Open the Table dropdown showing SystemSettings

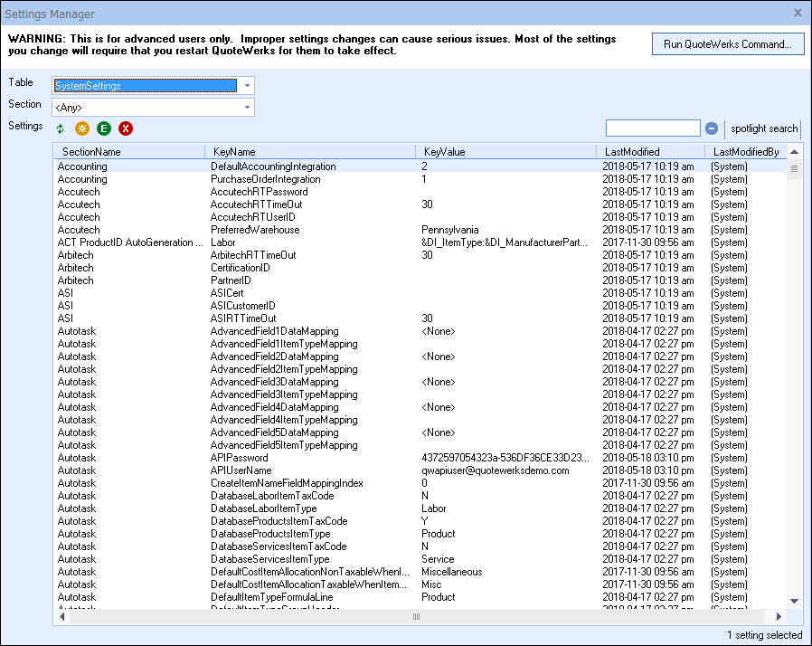coord(247,86)
